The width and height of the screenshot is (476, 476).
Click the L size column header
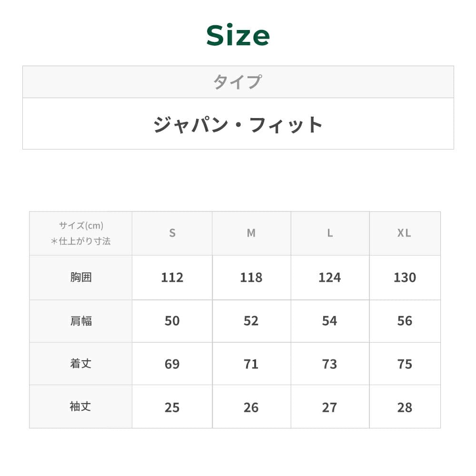(329, 233)
